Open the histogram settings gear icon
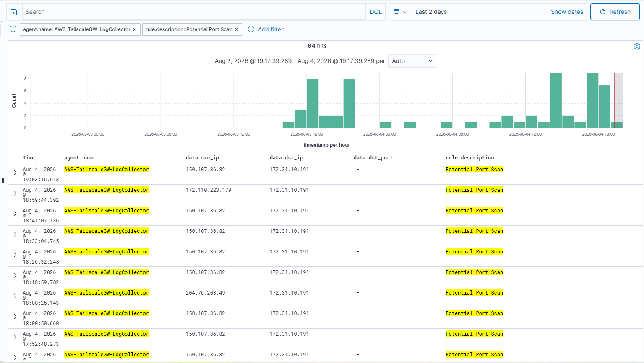 click(x=636, y=47)
